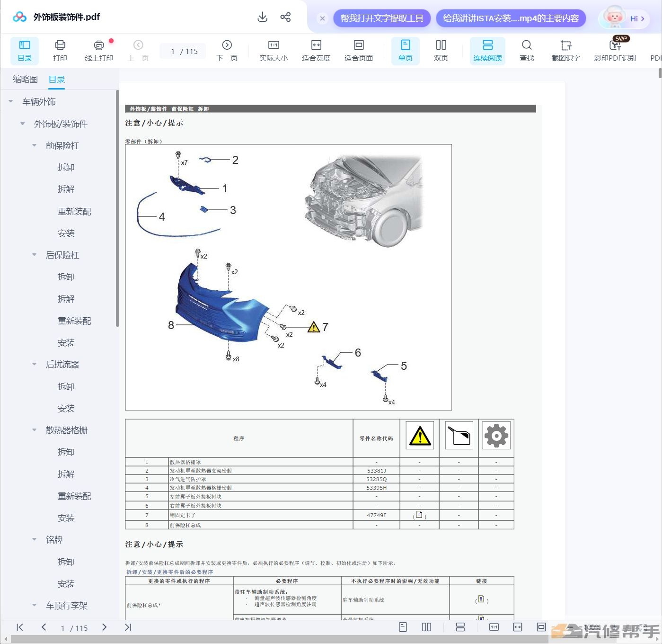This screenshot has width=662, height=644.
Task: Set view to 实际大小
Action: tap(274, 51)
